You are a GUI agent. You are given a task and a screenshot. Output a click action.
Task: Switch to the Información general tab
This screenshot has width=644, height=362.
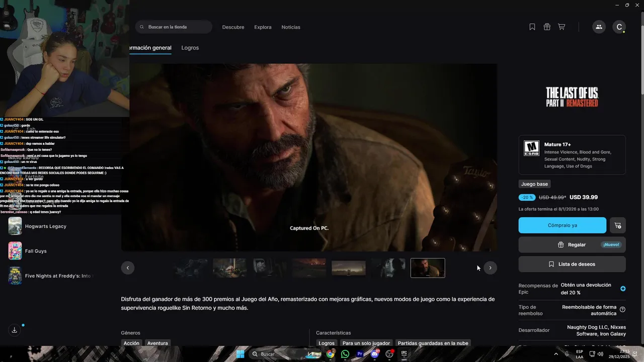click(x=150, y=48)
